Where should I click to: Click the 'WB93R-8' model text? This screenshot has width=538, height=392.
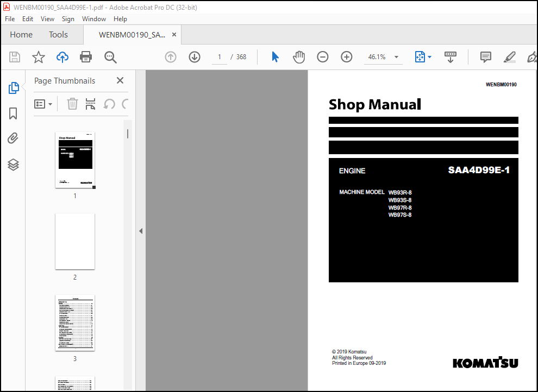pos(400,193)
